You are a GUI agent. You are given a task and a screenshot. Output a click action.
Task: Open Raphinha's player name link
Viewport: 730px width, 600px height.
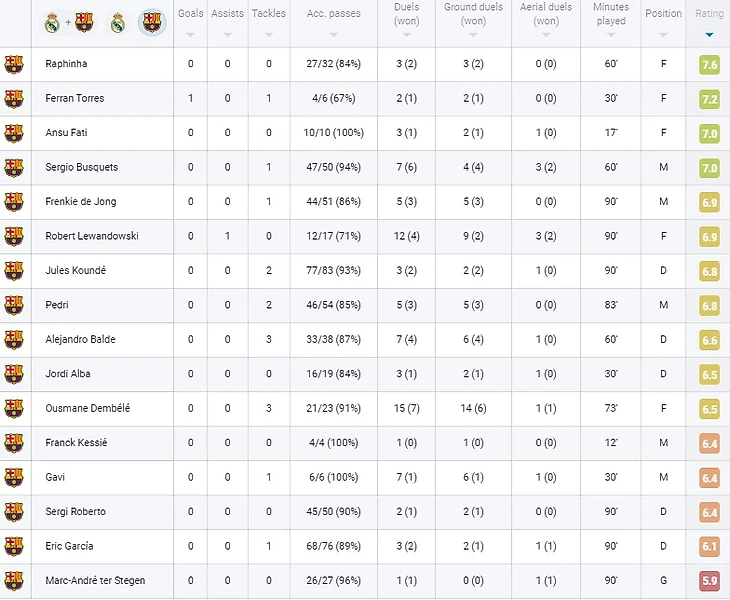click(x=66, y=64)
